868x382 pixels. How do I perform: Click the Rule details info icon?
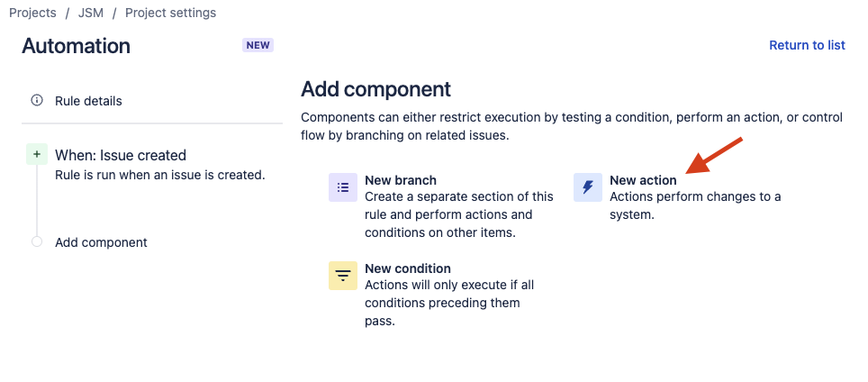coord(37,101)
